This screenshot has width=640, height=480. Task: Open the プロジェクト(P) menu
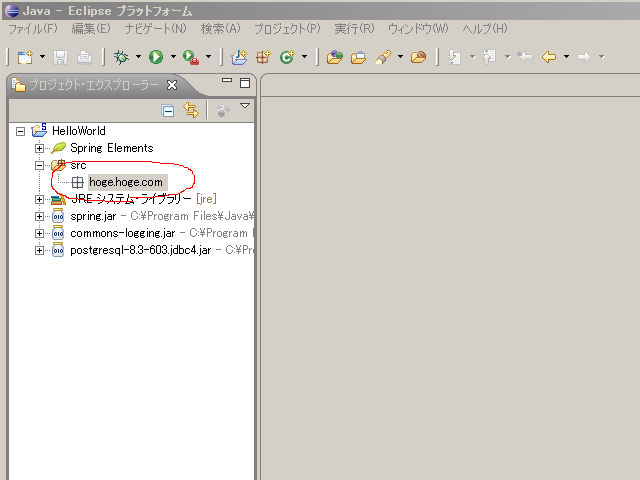[287, 28]
